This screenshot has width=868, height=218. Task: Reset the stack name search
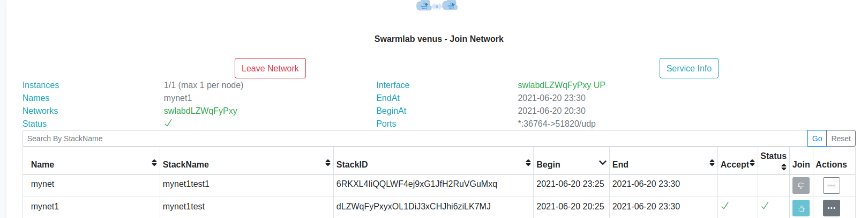841,139
